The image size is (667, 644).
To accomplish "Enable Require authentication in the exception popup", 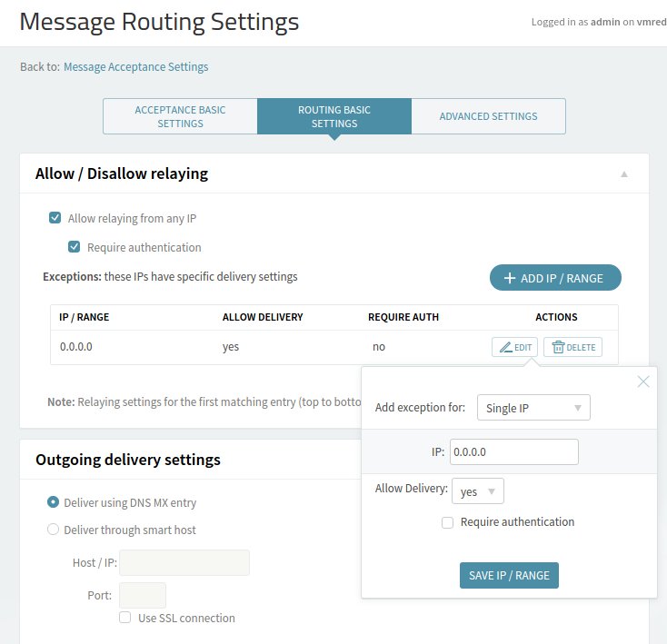I will (x=447, y=522).
